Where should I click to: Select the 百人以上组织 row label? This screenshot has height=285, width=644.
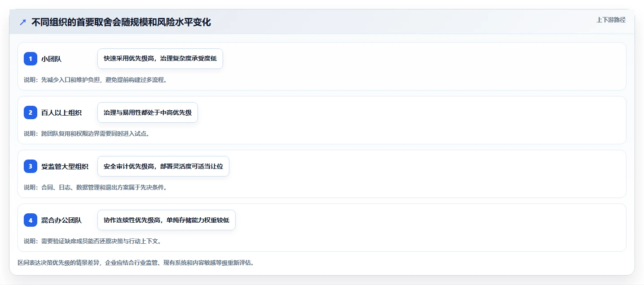[x=61, y=112]
